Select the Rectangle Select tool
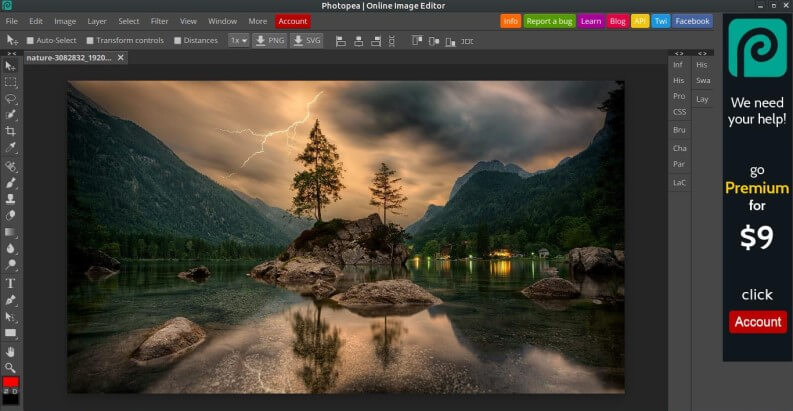The width and height of the screenshot is (793, 411). click(10, 82)
